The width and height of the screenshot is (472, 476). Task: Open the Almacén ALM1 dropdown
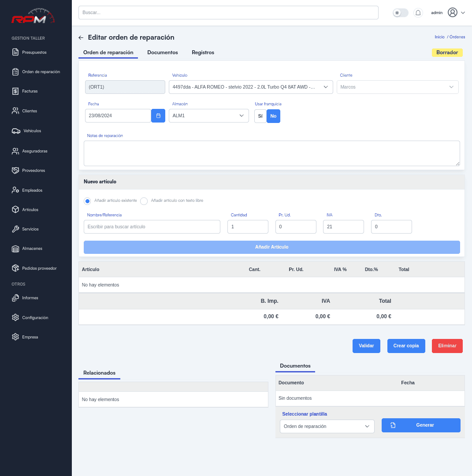[209, 115]
